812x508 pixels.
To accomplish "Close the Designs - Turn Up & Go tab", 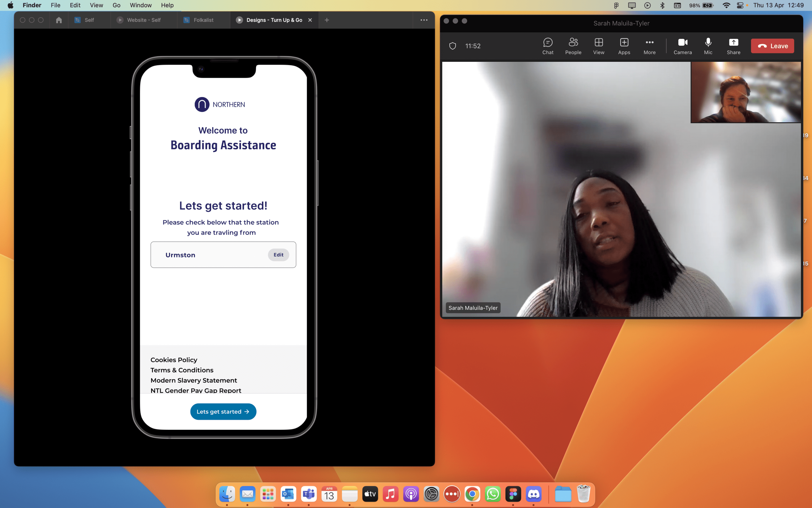I will [x=310, y=20].
